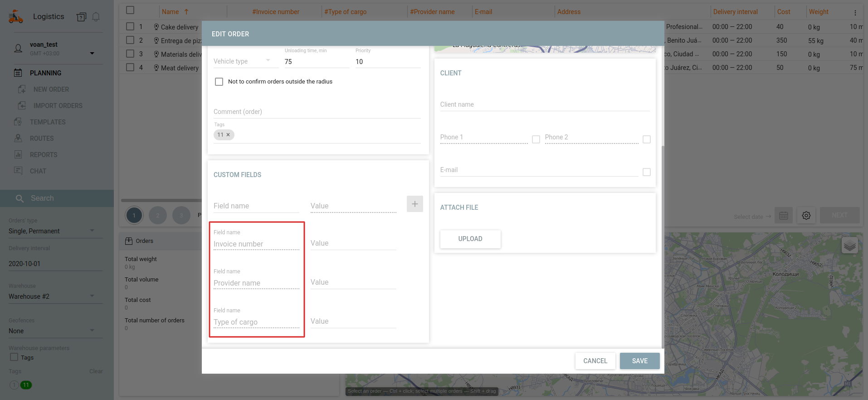This screenshot has height=400, width=868.
Task: Remove the tag 11 chip
Action: point(228,135)
